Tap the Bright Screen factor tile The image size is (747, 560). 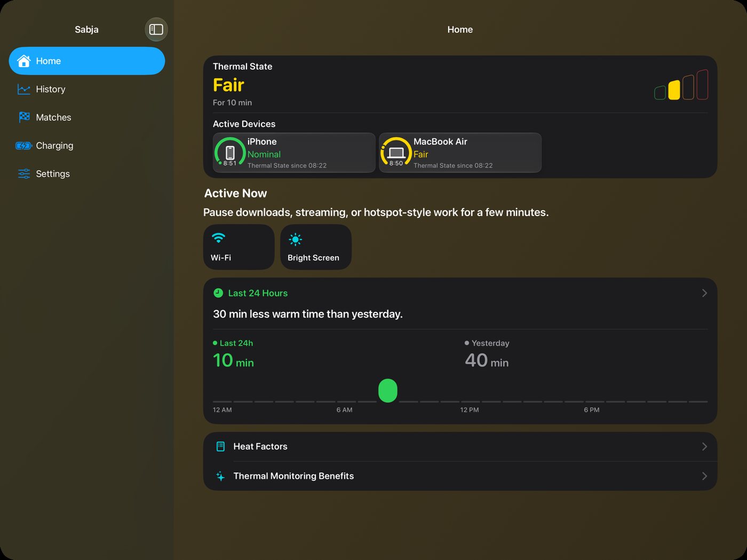[x=316, y=247]
